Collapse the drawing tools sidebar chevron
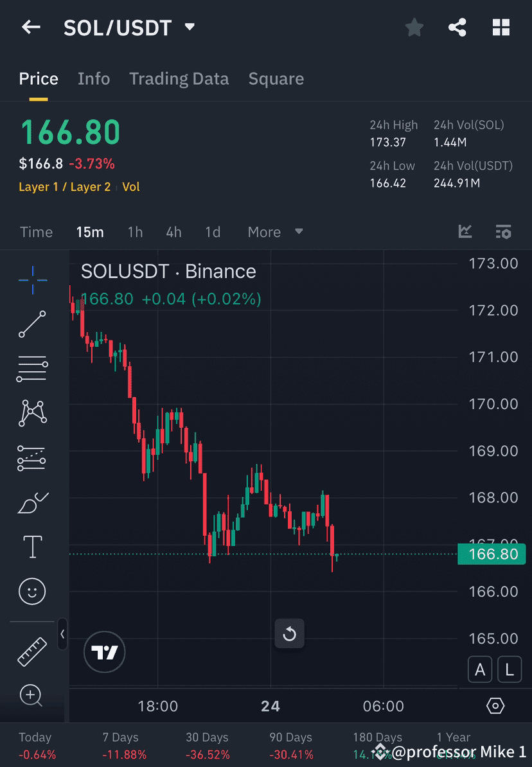 click(63, 635)
